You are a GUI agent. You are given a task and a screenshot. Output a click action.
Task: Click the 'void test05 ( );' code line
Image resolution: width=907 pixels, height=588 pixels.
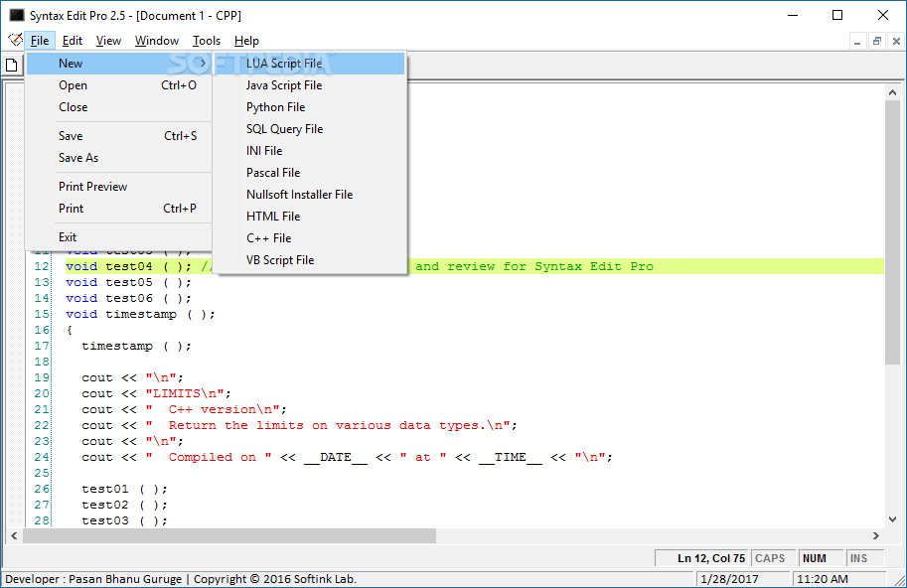pyautogui.click(x=128, y=282)
